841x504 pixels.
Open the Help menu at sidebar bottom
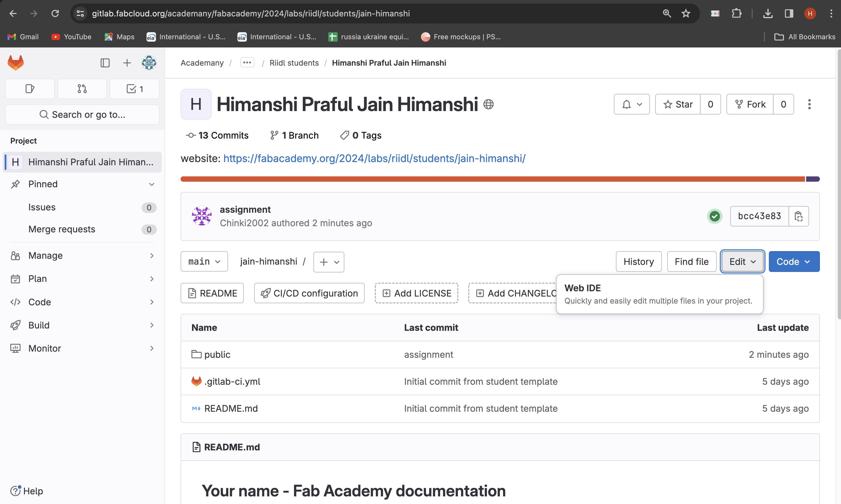[x=26, y=491]
